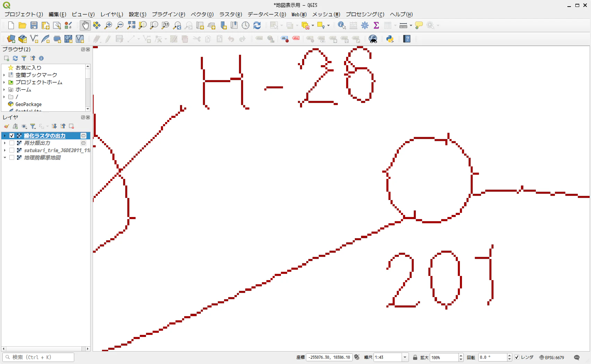
Task: Open the プロセシング menu
Action: click(365, 14)
